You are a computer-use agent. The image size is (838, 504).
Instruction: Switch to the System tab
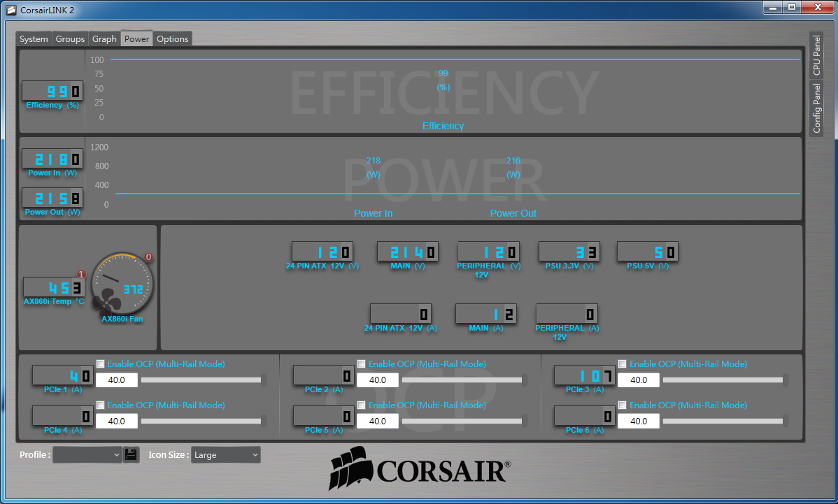[x=34, y=39]
